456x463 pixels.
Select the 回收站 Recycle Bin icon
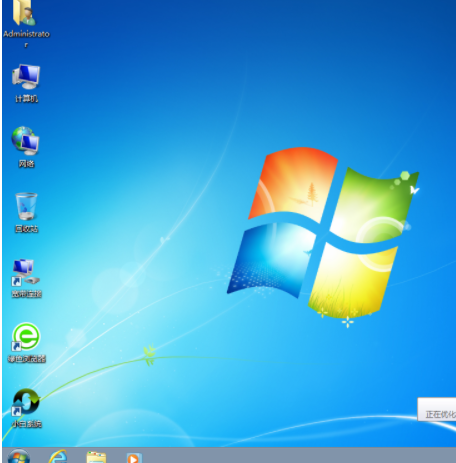(x=26, y=206)
